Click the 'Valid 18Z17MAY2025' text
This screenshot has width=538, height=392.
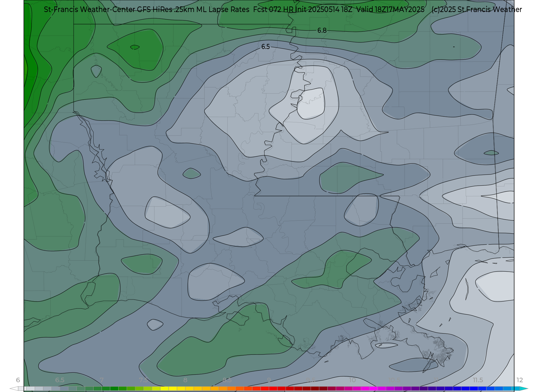click(390, 10)
